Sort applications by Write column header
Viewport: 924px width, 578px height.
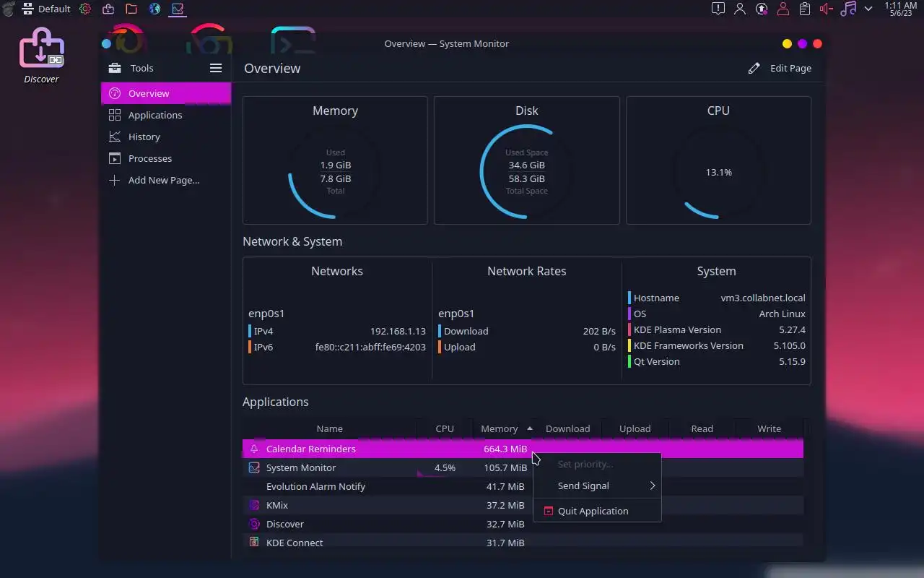[x=769, y=428]
